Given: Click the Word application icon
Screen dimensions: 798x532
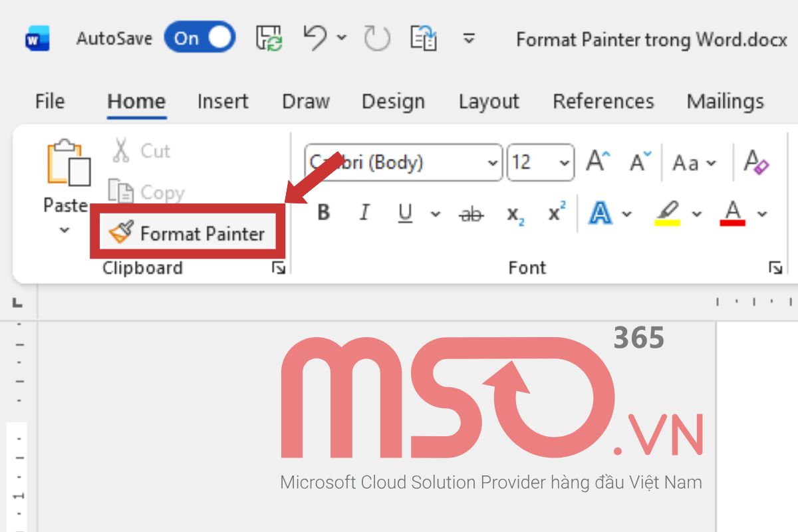Looking at the screenshot, I should [x=37, y=39].
